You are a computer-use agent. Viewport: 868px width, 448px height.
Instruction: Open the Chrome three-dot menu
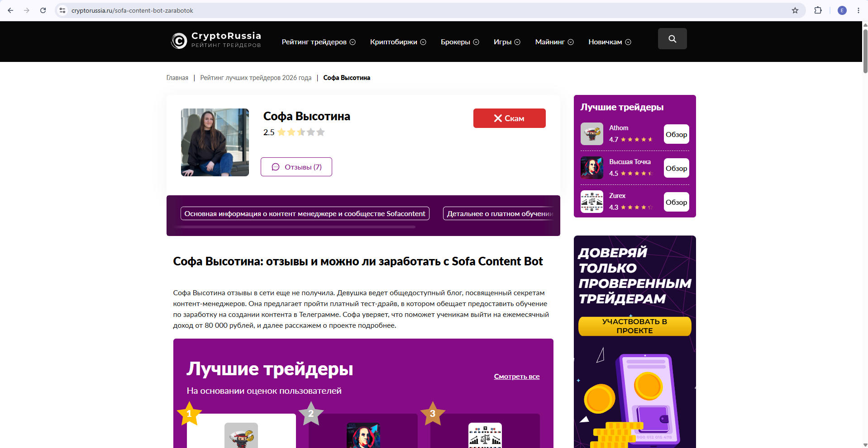(x=858, y=10)
